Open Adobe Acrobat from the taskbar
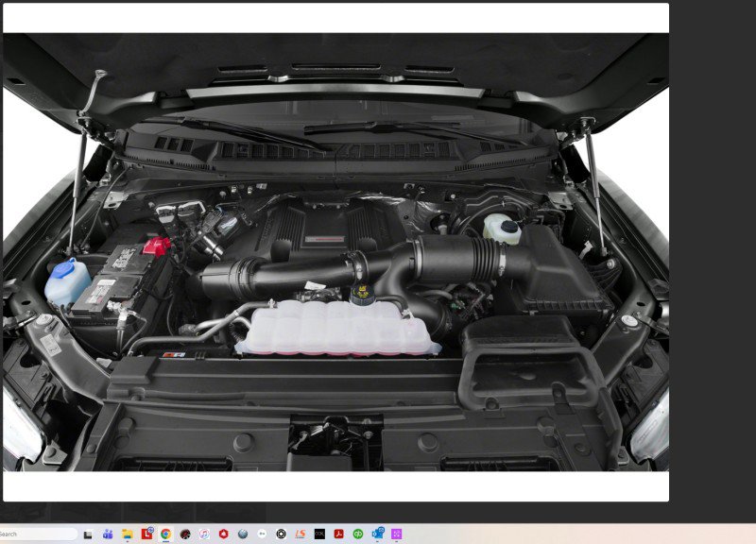Screen dimensions: 756x544 tap(337, 534)
